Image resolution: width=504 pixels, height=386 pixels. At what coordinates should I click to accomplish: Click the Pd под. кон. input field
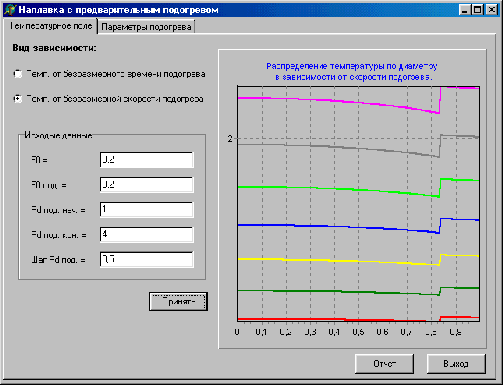point(147,235)
